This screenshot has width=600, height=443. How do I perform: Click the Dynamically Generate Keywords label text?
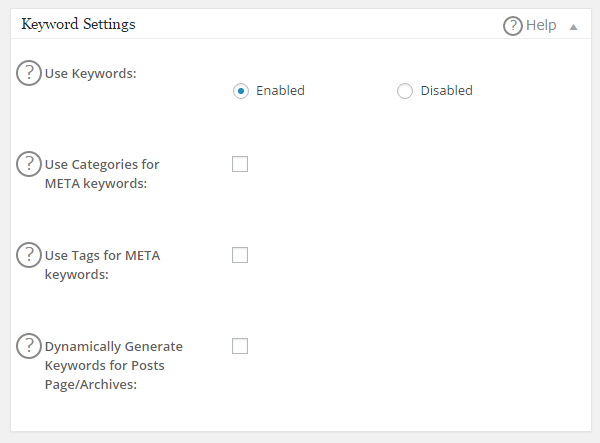point(113,365)
